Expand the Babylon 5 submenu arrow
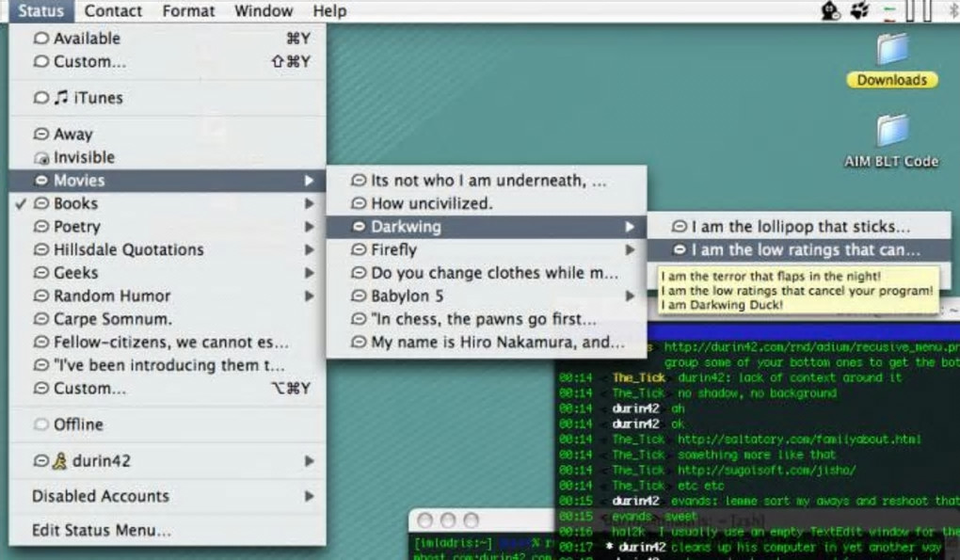The width and height of the screenshot is (960, 560). [x=630, y=296]
